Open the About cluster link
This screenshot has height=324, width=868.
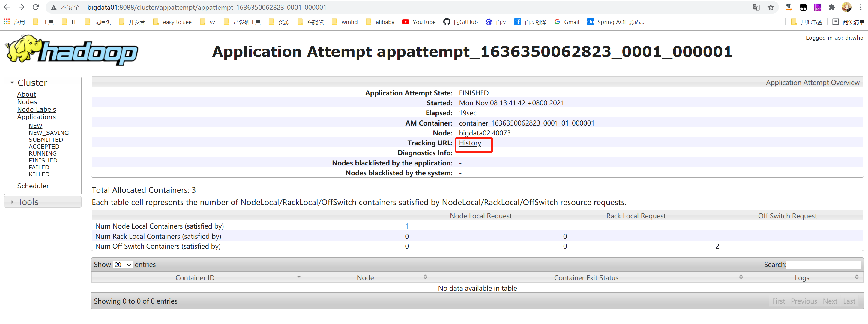(x=27, y=95)
